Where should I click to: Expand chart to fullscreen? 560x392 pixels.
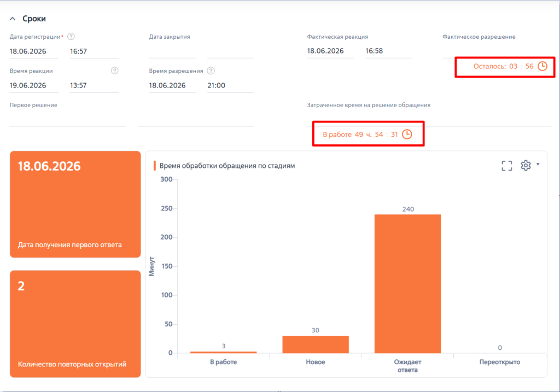507,166
